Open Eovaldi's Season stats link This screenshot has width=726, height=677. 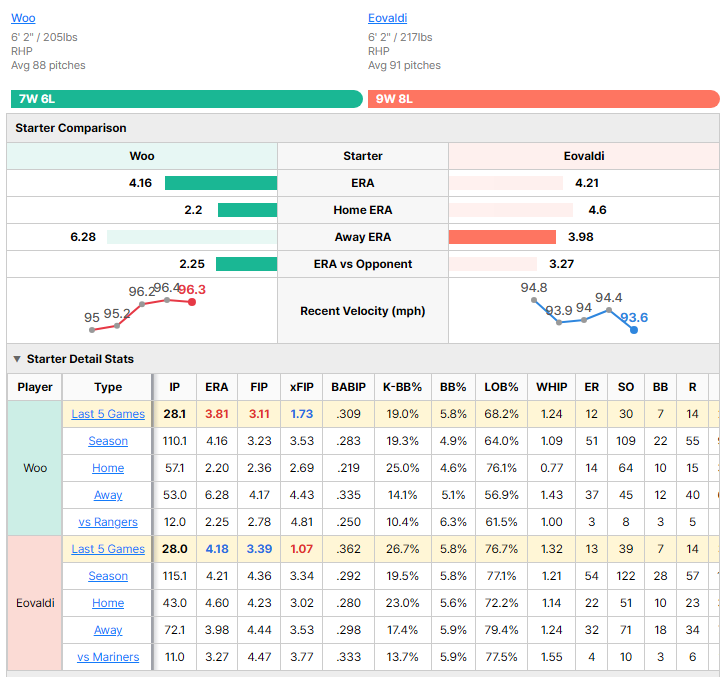[x=108, y=576]
